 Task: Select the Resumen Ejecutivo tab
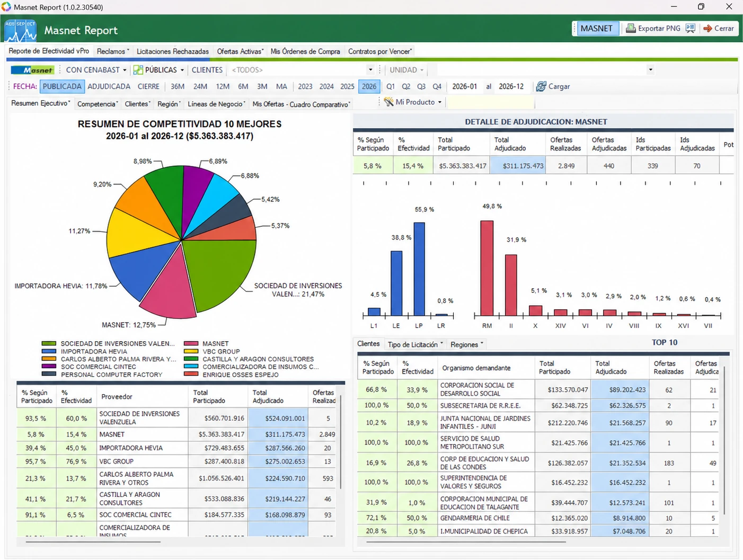click(x=41, y=103)
